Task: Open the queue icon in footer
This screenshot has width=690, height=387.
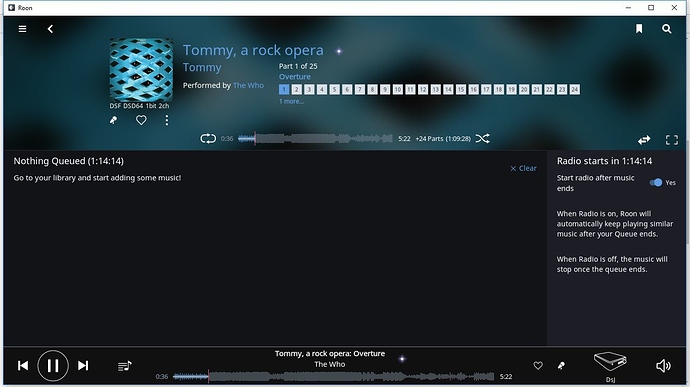Action: (125, 366)
